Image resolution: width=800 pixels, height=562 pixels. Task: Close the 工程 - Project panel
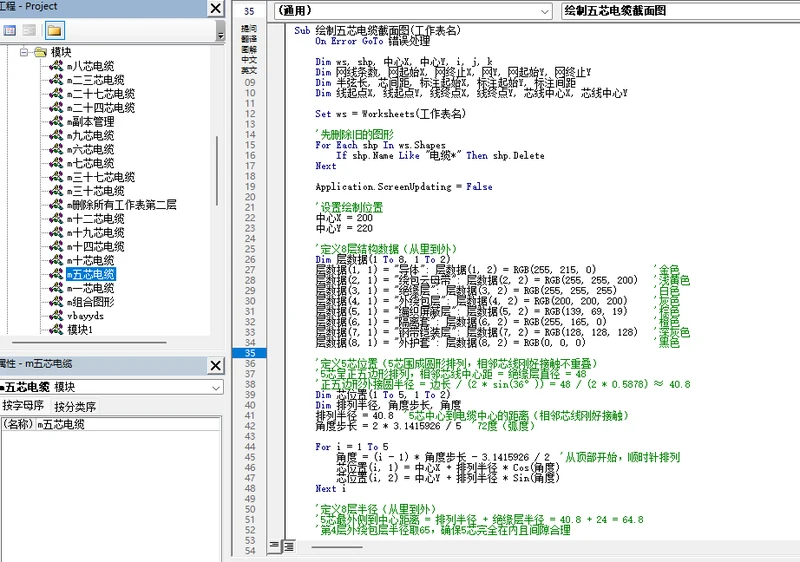pyautogui.click(x=216, y=8)
